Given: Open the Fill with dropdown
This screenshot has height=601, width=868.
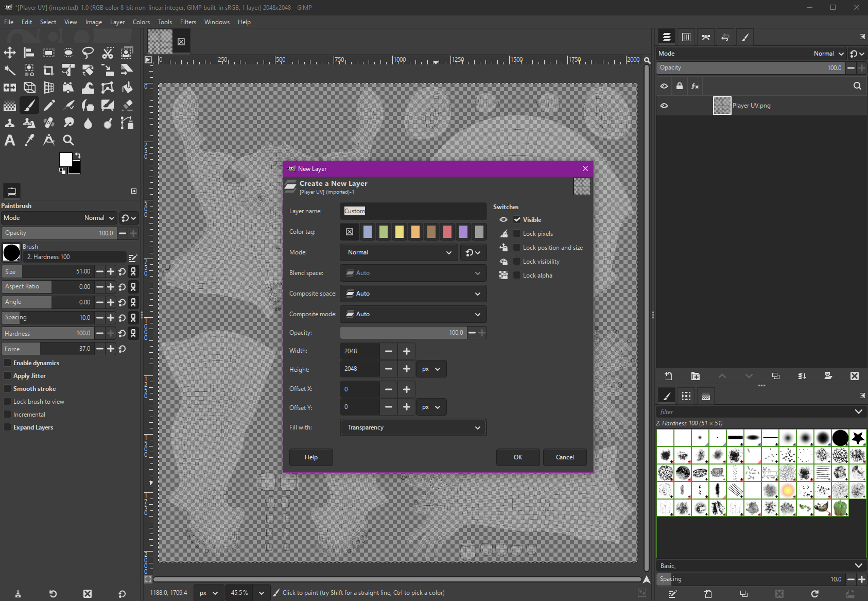Looking at the screenshot, I should (x=413, y=427).
